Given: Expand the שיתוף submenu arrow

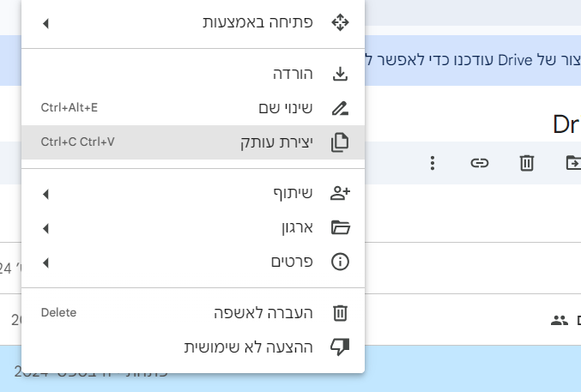Looking at the screenshot, I should click(x=45, y=194).
